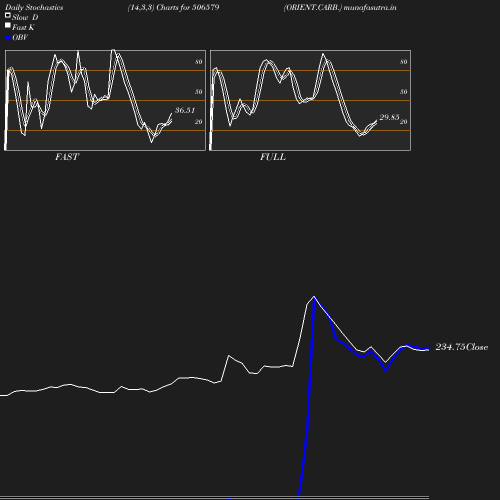Click the FULL chart caption
The height and width of the screenshot is (500, 500).
[x=273, y=157]
